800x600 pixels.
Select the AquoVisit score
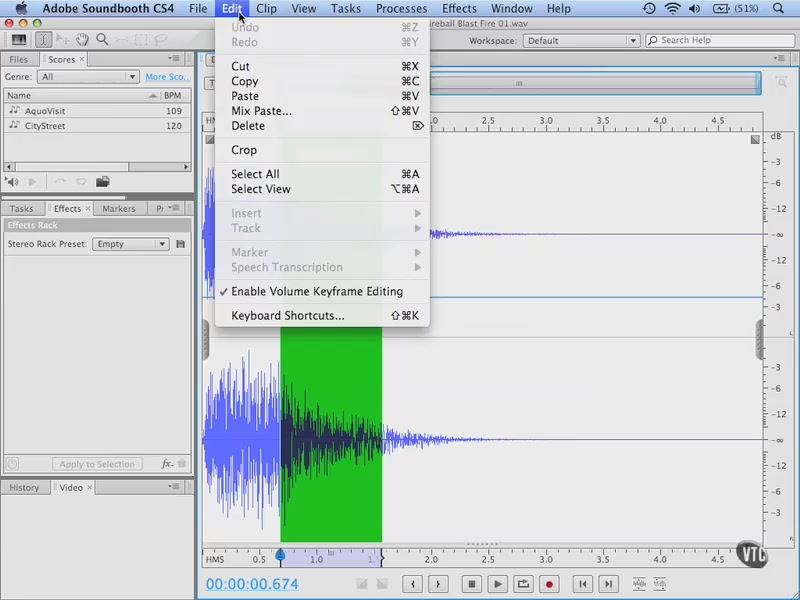click(97, 111)
